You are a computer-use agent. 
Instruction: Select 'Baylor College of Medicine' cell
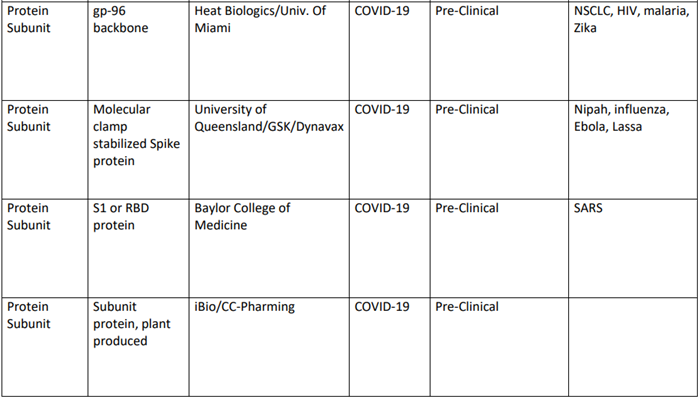269,248
